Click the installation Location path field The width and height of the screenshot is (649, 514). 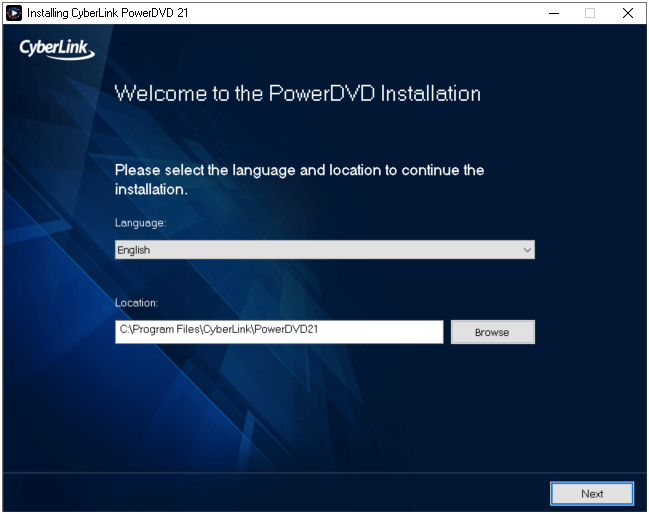point(279,331)
